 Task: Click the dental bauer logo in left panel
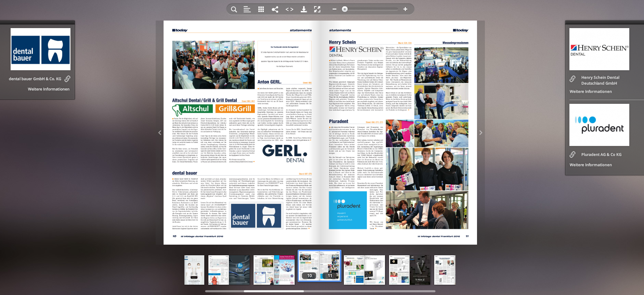[40, 49]
